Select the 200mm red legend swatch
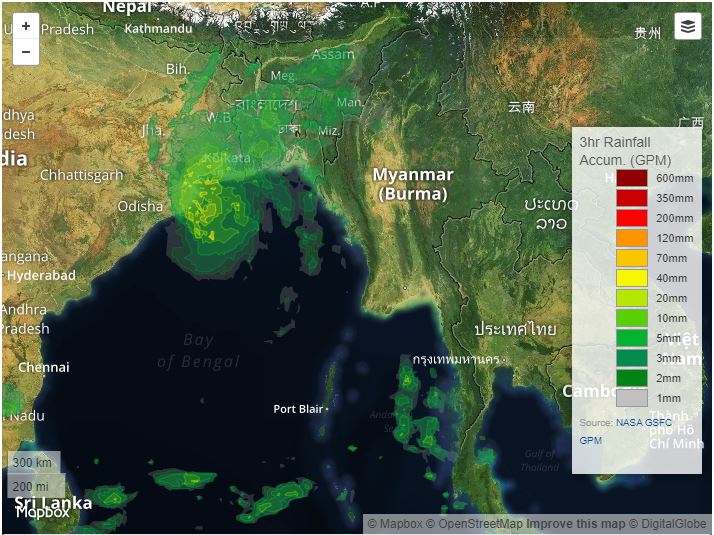The image size is (714, 535). point(632,218)
